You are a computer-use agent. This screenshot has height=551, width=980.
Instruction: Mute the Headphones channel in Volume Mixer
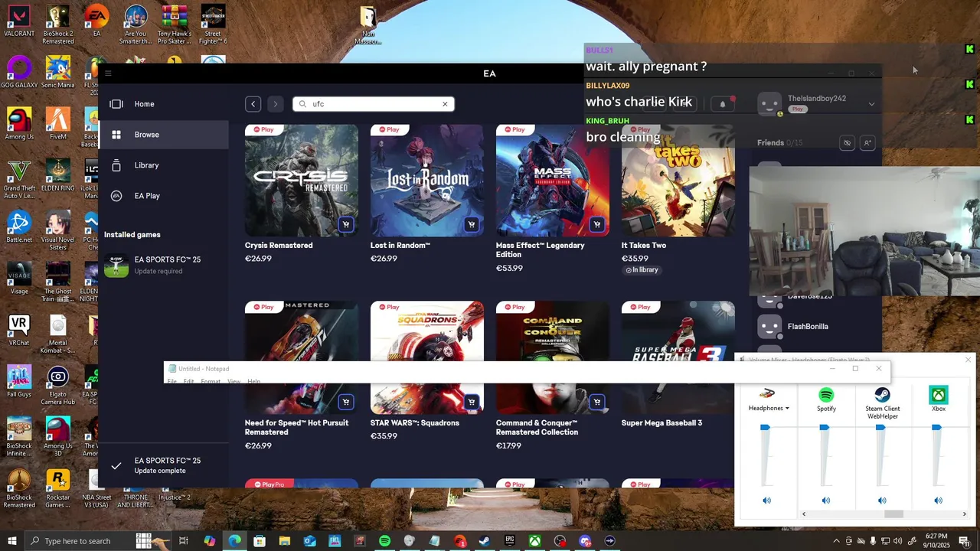point(766,500)
